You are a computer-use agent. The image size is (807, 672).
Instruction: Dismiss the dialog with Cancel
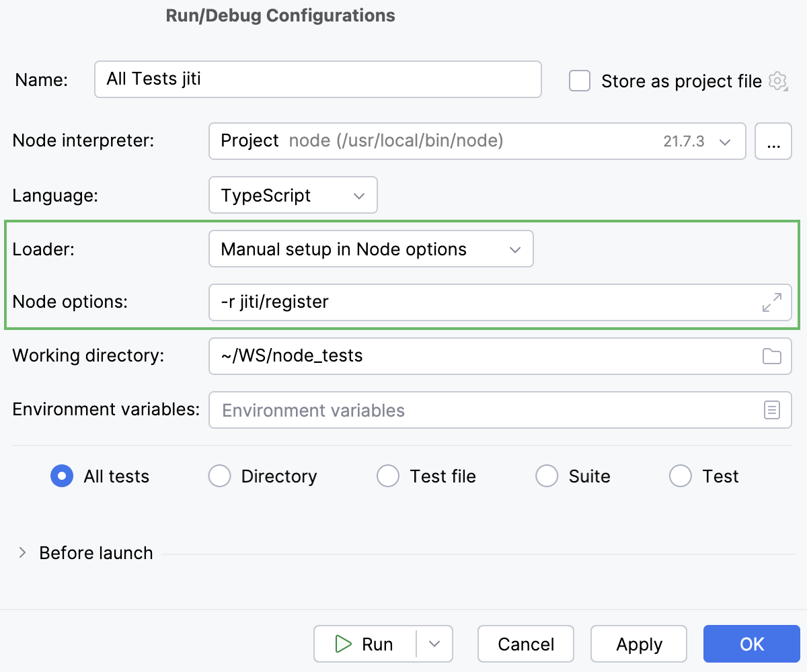pos(525,644)
